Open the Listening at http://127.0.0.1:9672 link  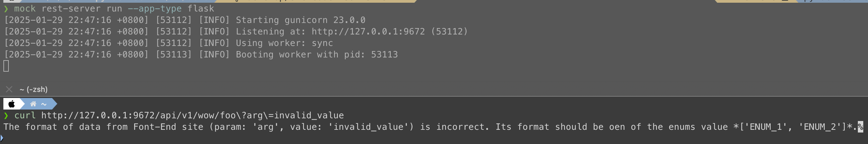(x=368, y=31)
